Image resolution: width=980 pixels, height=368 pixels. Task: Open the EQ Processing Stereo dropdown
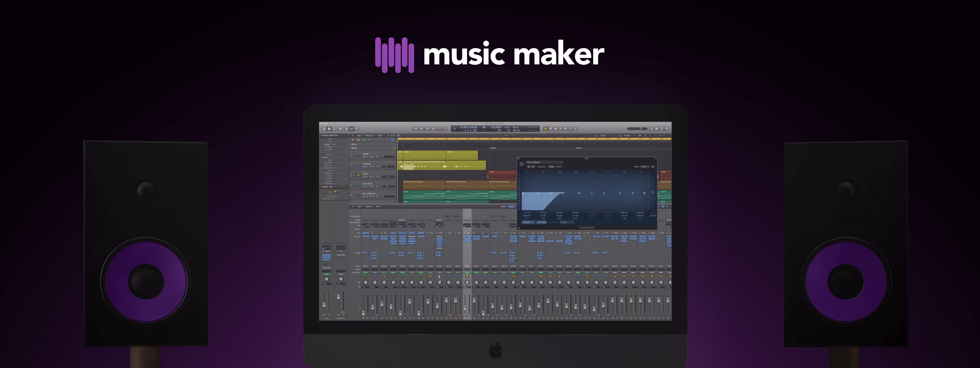(x=567, y=223)
